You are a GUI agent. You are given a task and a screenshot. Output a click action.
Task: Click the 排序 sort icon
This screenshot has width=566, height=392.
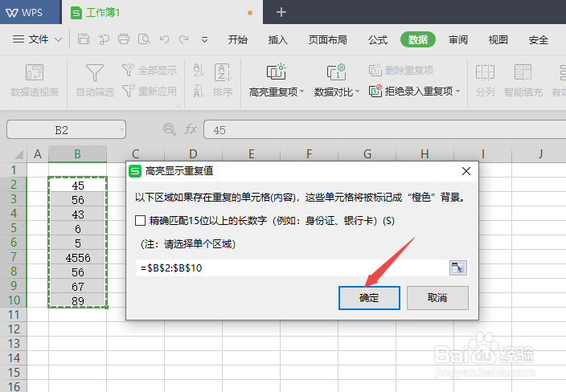point(223,72)
